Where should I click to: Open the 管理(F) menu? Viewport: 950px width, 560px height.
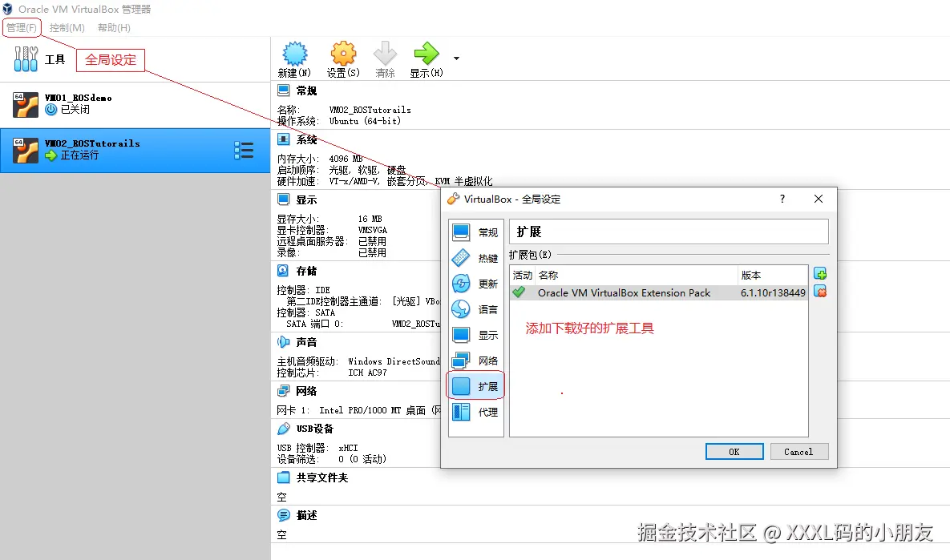[x=22, y=28]
